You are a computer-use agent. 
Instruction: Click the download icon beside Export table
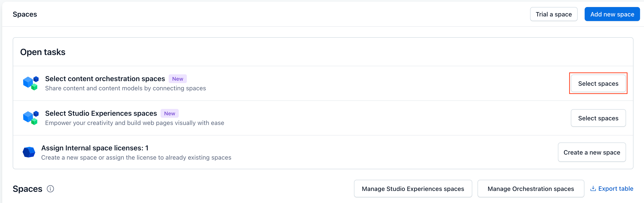(x=593, y=189)
